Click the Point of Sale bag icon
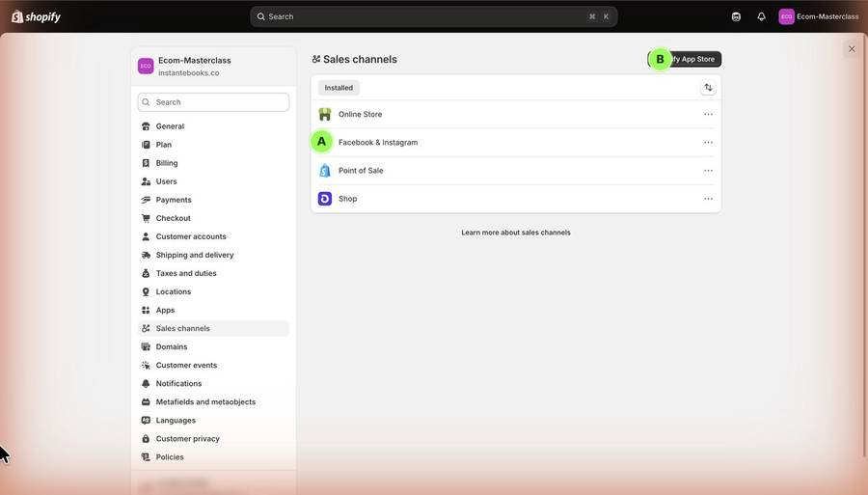Viewport: 868px width, 495px height. pyautogui.click(x=325, y=171)
